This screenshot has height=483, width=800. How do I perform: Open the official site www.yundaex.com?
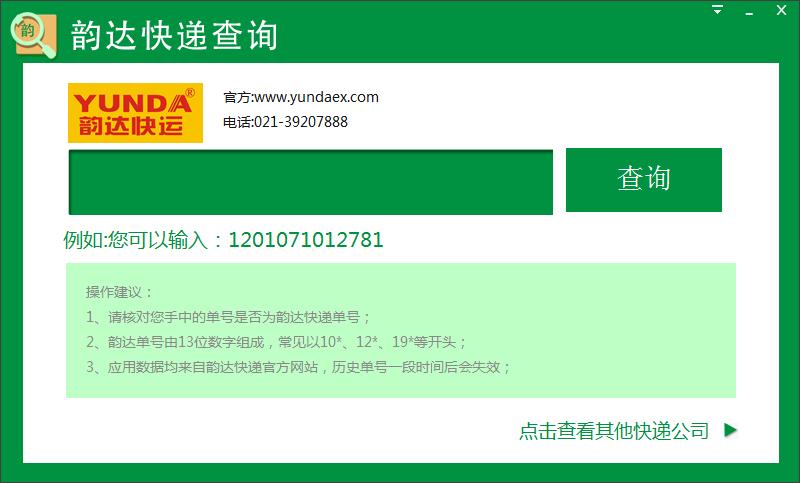click(x=316, y=97)
